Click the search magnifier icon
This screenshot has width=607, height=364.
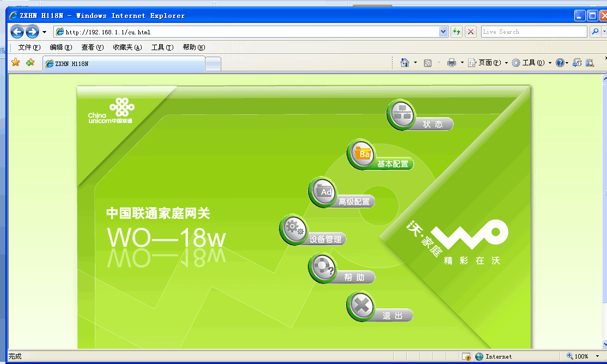(595, 32)
